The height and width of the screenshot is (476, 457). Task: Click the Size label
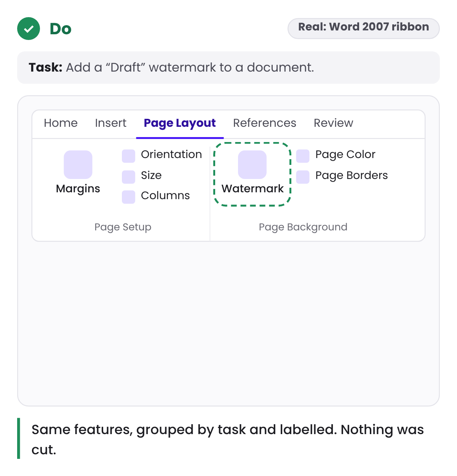pyautogui.click(x=151, y=175)
